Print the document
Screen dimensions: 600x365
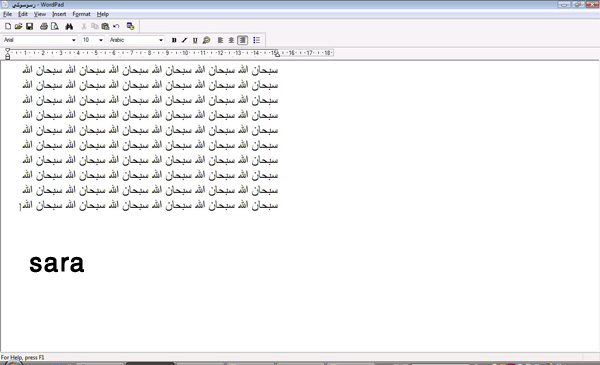coord(44,26)
